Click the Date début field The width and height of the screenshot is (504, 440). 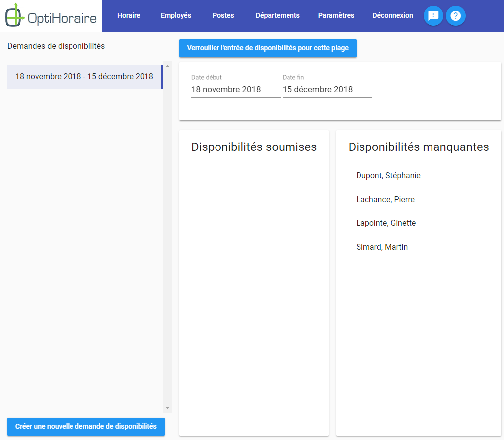pos(235,89)
